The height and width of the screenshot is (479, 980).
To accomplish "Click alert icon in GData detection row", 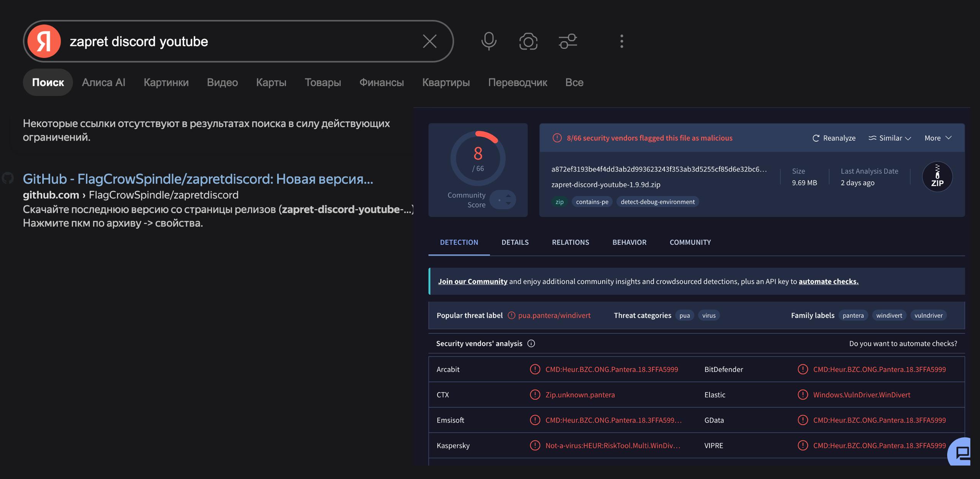I will coord(803,420).
